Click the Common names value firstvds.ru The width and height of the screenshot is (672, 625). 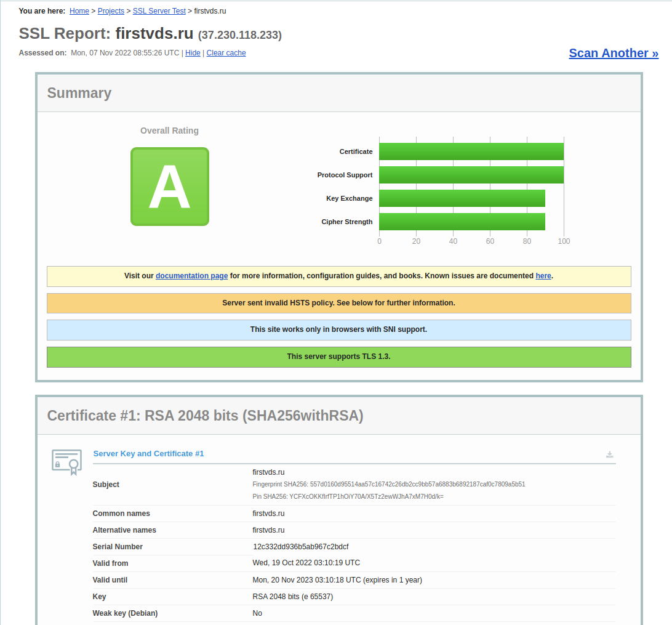point(268,514)
